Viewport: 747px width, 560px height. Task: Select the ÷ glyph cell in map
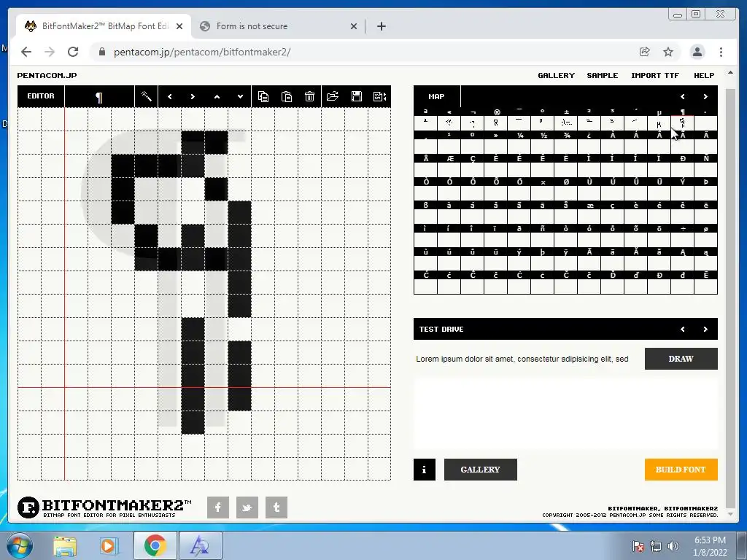[682, 239]
